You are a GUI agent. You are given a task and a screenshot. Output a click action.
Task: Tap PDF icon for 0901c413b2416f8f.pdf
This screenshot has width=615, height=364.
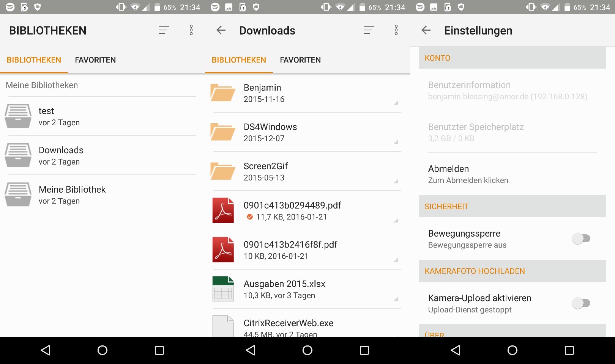tap(223, 249)
